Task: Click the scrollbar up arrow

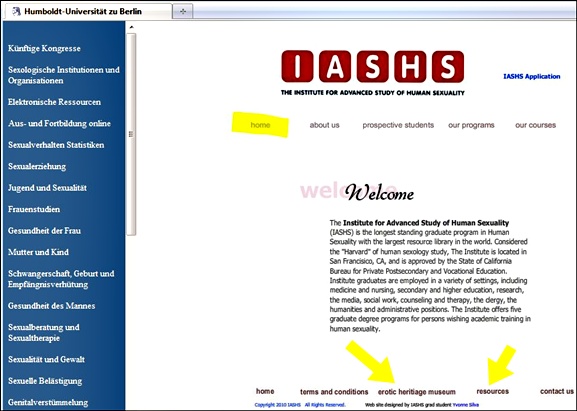Action: click(x=131, y=27)
